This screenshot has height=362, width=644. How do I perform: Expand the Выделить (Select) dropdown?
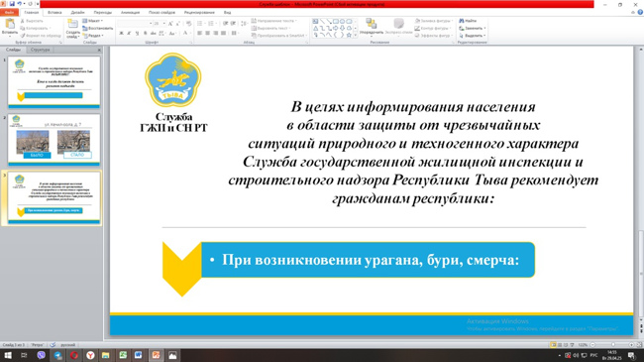click(x=473, y=36)
